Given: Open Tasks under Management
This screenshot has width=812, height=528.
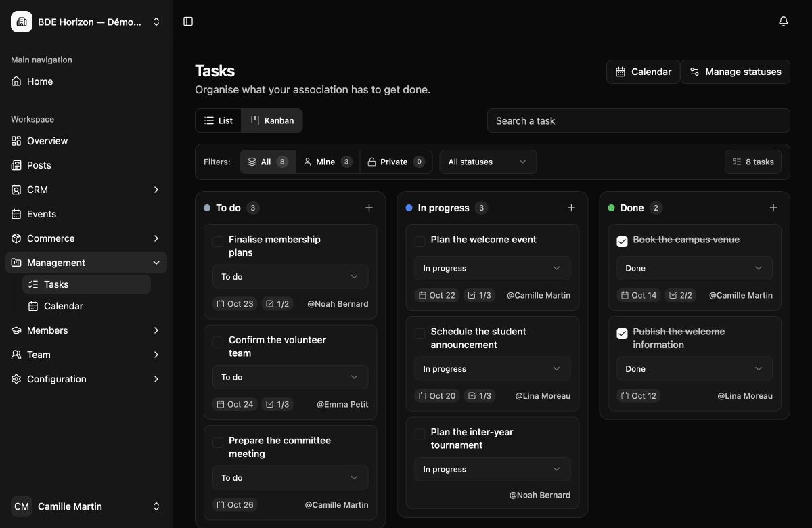Looking at the screenshot, I should click(x=87, y=284).
